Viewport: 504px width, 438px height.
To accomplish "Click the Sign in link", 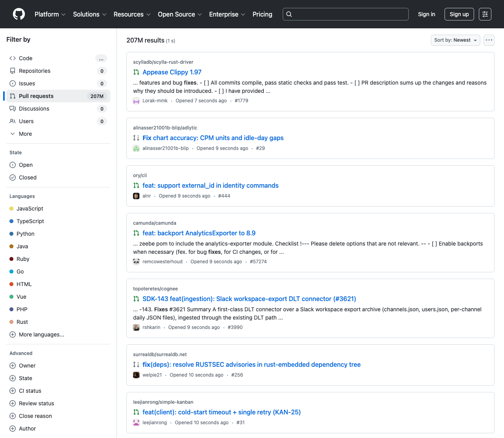I will tap(426, 14).
